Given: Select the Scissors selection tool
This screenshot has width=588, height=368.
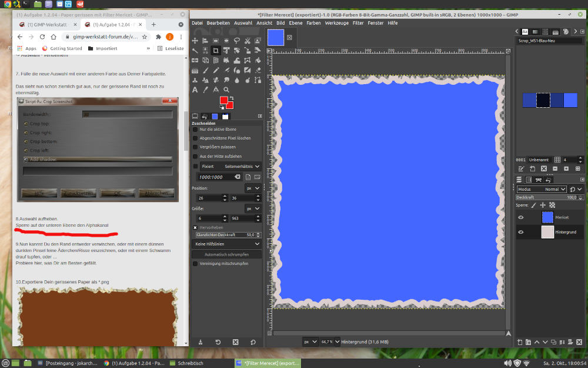Looking at the screenshot, I should 247,41.
